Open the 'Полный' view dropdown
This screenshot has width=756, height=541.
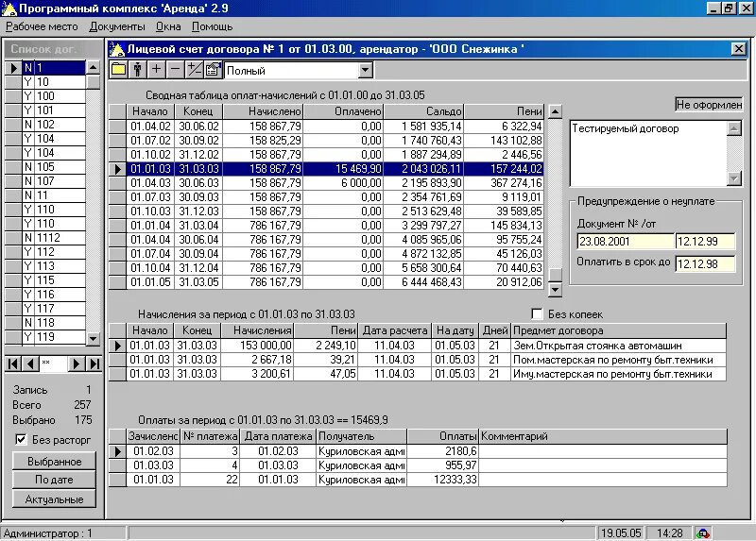click(x=366, y=70)
